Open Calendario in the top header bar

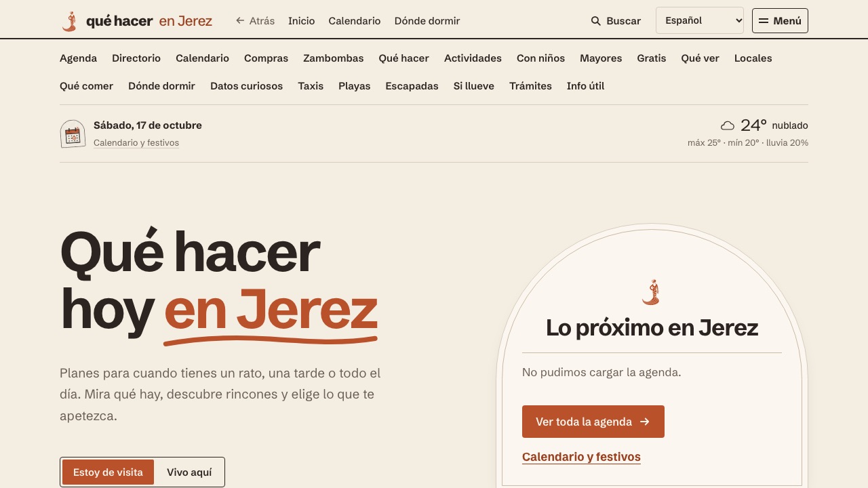tap(354, 21)
